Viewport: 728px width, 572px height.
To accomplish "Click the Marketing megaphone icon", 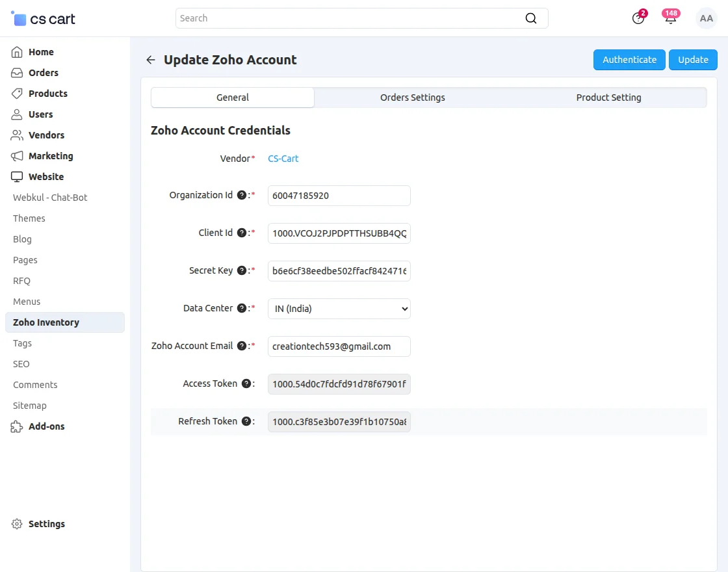I will click(x=18, y=155).
